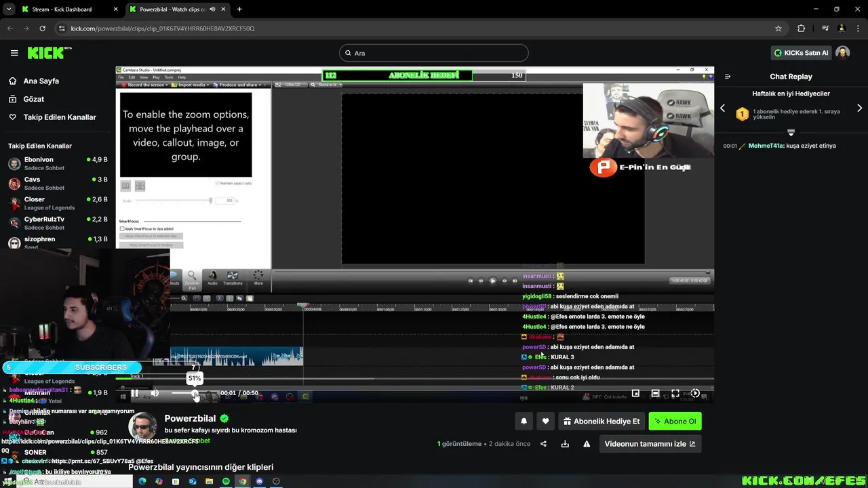Open the Cavs channel row

pyautogui.click(x=58, y=183)
